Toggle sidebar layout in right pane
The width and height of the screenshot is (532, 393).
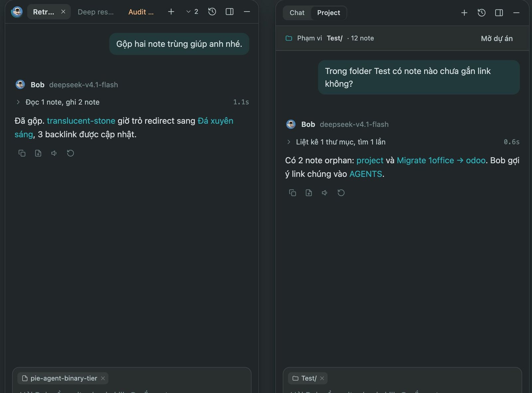[499, 13]
